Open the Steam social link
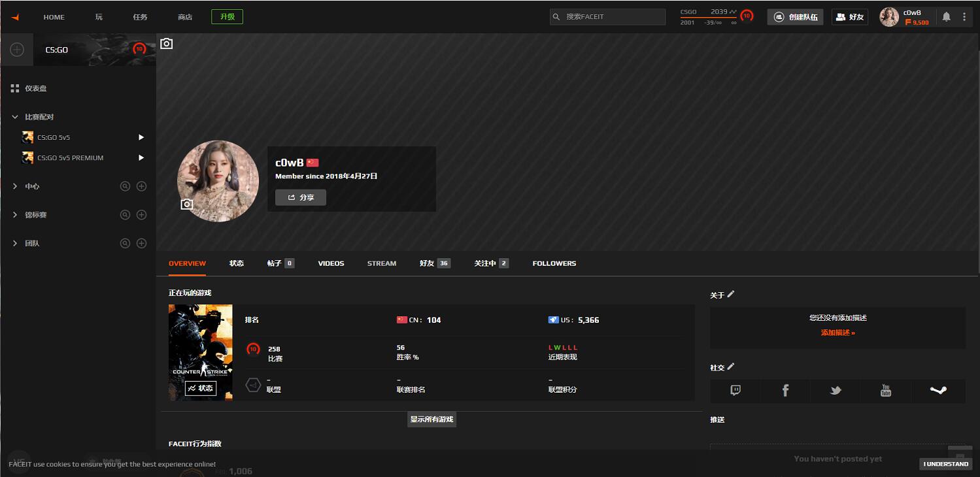980x477 pixels. [938, 391]
